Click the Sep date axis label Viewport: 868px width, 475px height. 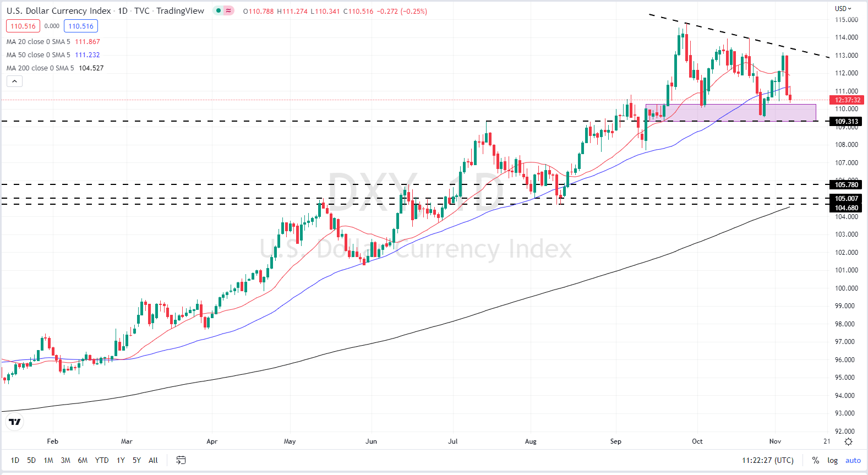615,441
